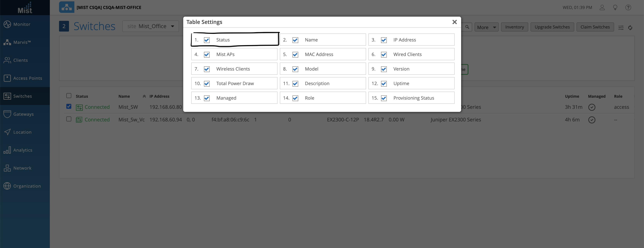Open the More dropdown menu

pos(486,27)
